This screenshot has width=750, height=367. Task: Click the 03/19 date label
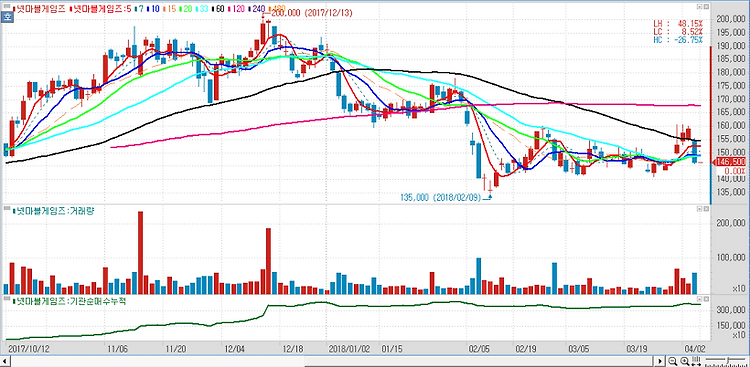pos(637,348)
